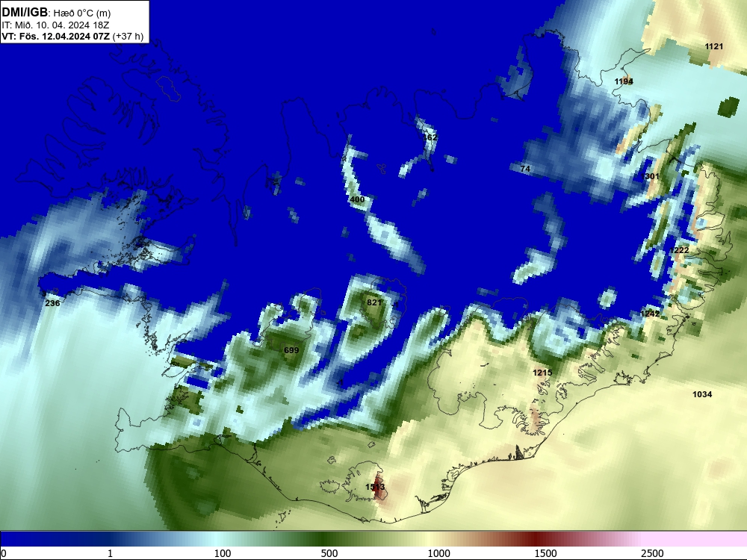Click the dark blue start of the color scale

[x=28, y=539]
